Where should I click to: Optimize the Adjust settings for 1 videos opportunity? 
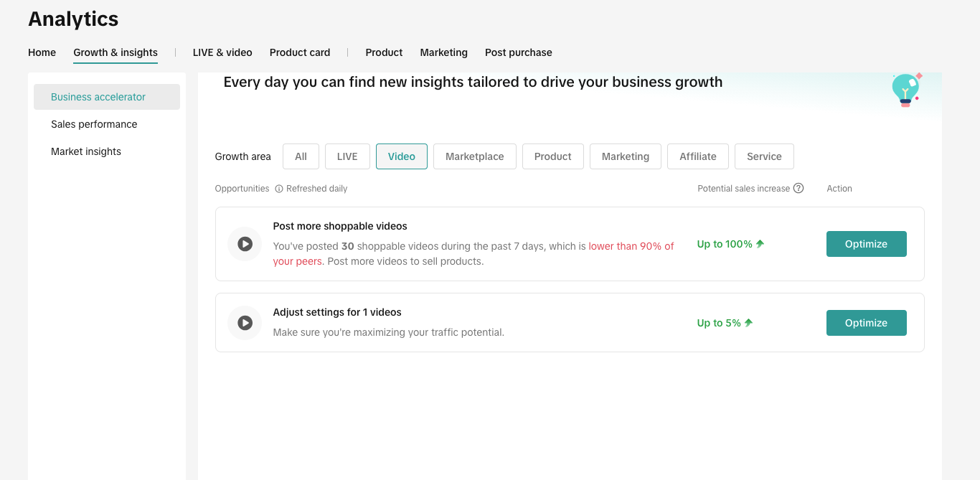866,323
